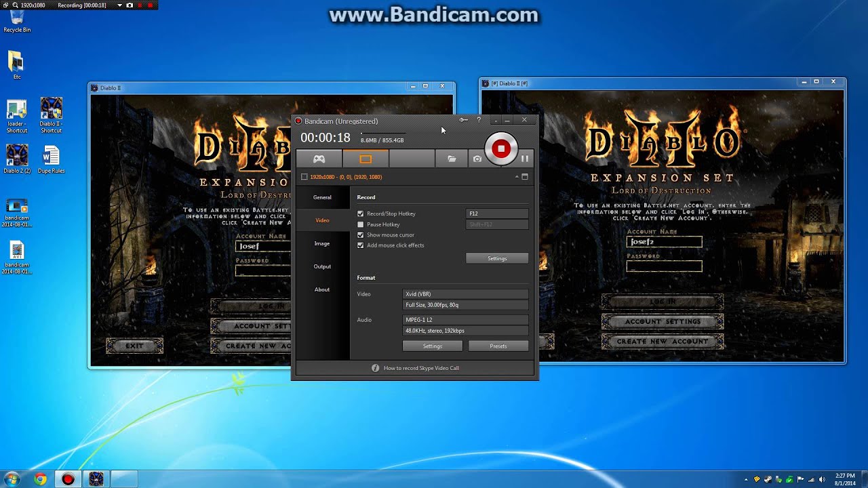Open Google Chrome from the taskbar
The image size is (868, 488).
coord(40,479)
